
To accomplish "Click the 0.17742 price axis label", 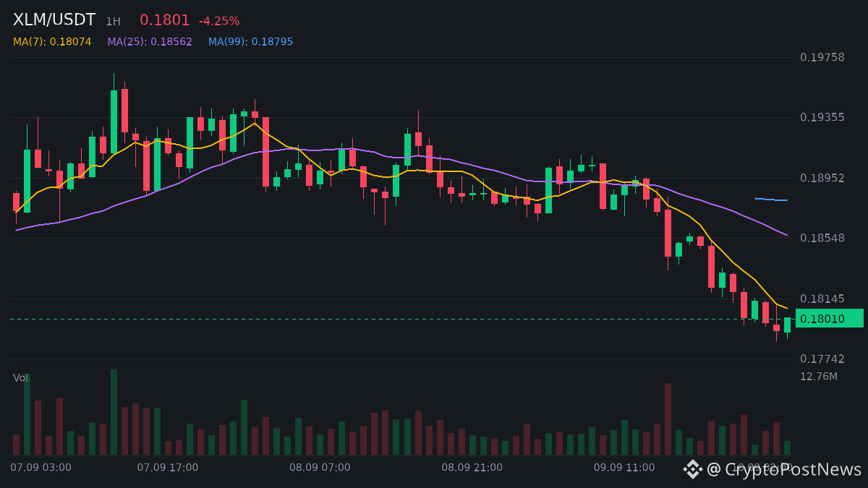I will (822, 359).
